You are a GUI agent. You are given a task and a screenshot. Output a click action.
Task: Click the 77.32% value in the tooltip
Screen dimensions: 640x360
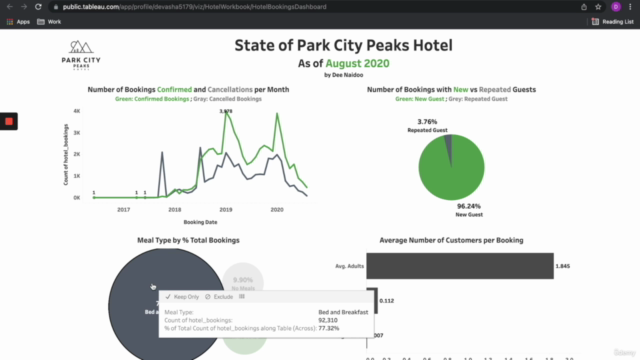click(329, 328)
